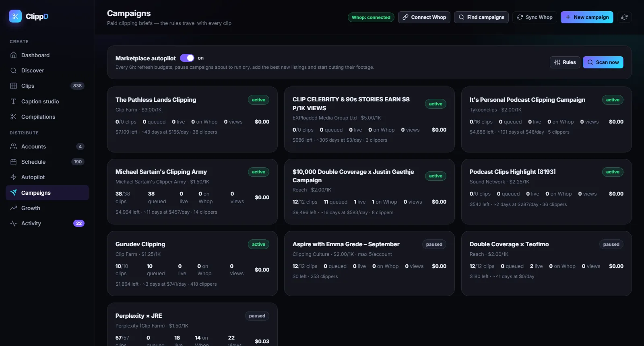
Task: Click the Connect Whop button
Action: [x=424, y=17]
